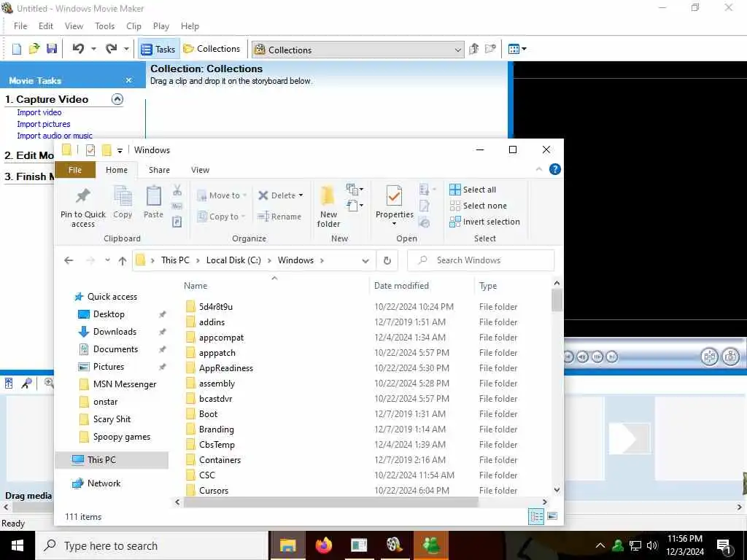
Task: Switch to Details view icon in status bar
Action: click(536, 516)
